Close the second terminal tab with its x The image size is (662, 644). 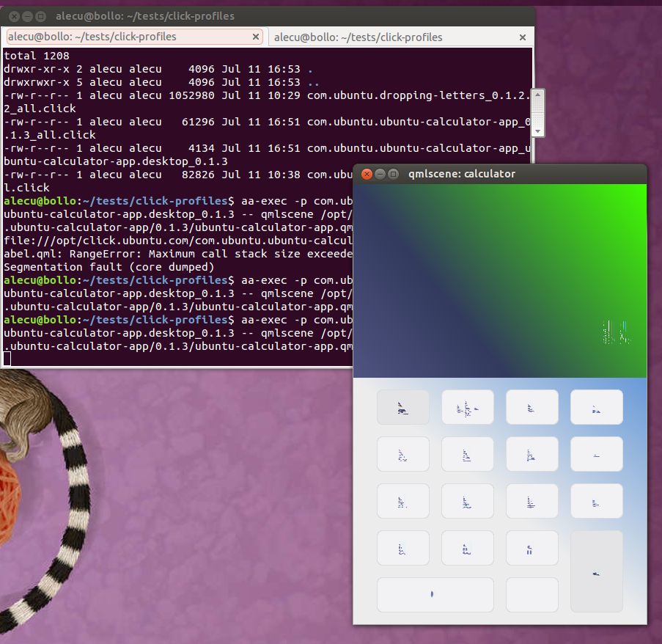coord(523,37)
